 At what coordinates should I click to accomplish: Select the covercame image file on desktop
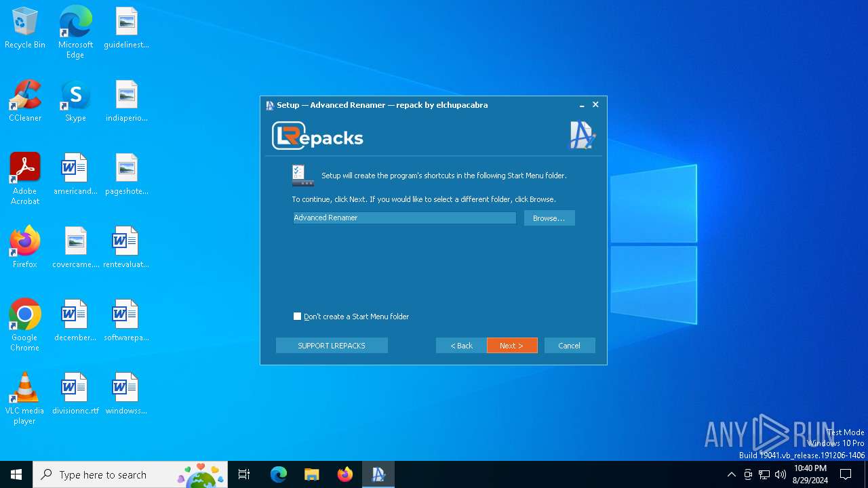pyautogui.click(x=75, y=248)
